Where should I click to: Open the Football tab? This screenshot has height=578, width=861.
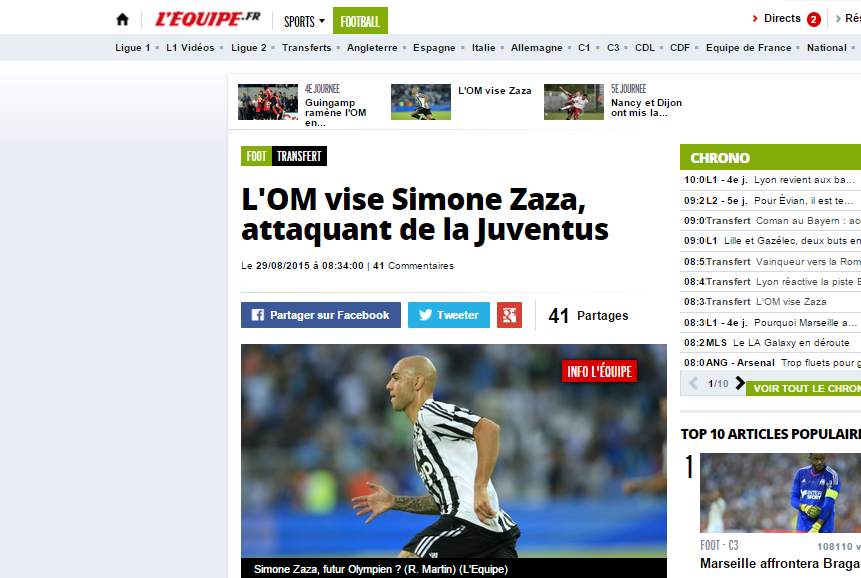[x=360, y=21]
